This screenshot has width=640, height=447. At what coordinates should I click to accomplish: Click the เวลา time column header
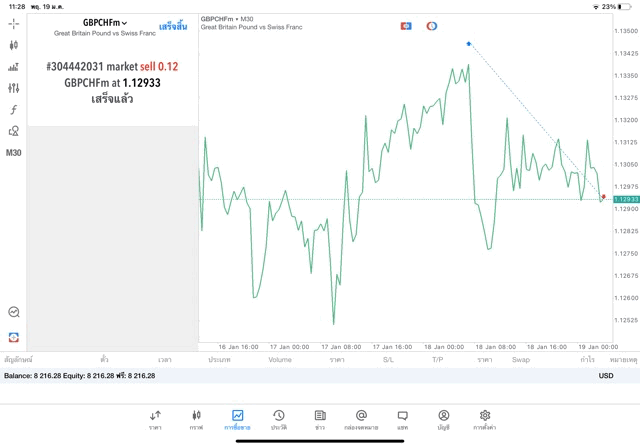(165, 360)
